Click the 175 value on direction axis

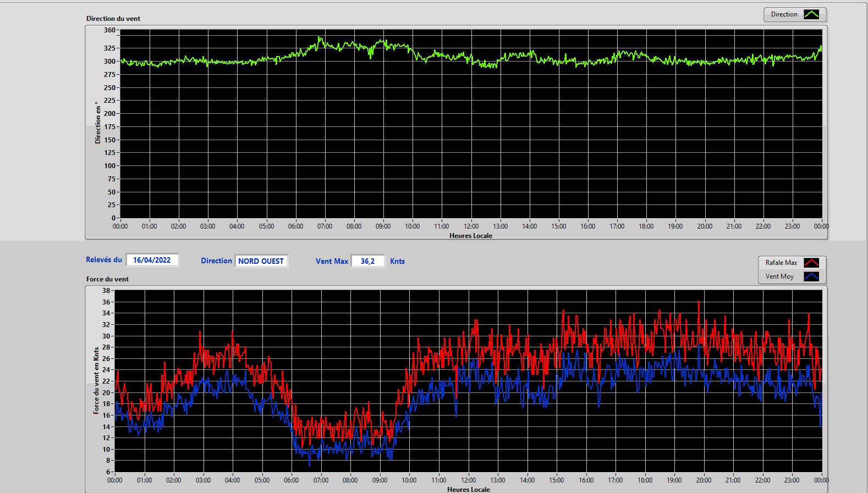(109, 127)
